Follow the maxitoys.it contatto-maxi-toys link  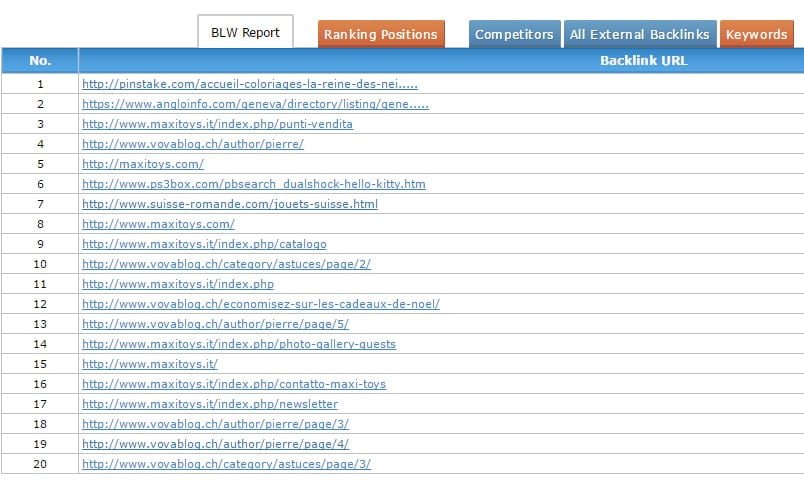coord(233,384)
